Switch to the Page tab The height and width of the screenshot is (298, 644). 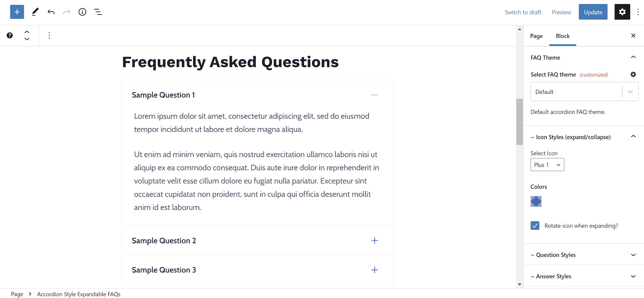tap(536, 36)
